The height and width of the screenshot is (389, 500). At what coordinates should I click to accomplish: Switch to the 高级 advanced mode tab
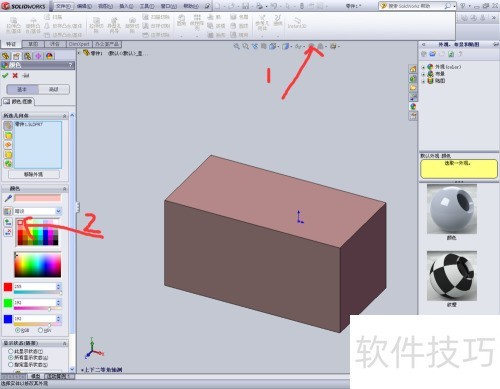54,89
